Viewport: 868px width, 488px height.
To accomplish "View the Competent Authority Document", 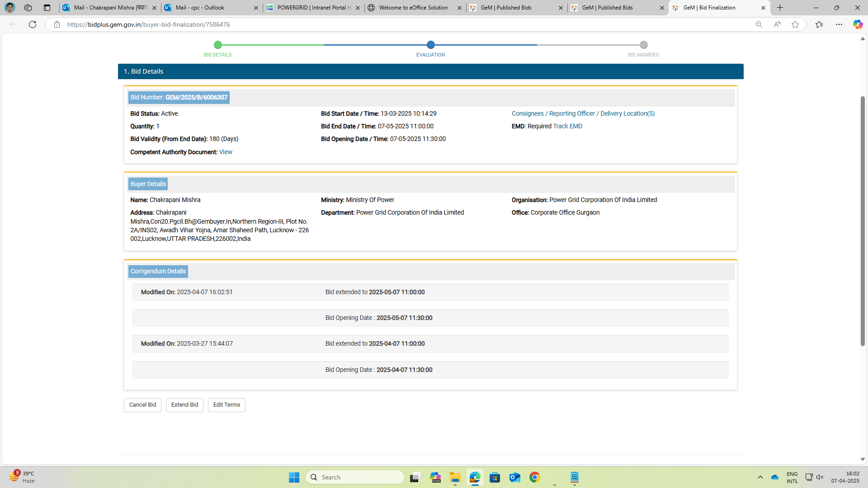I will [226, 152].
